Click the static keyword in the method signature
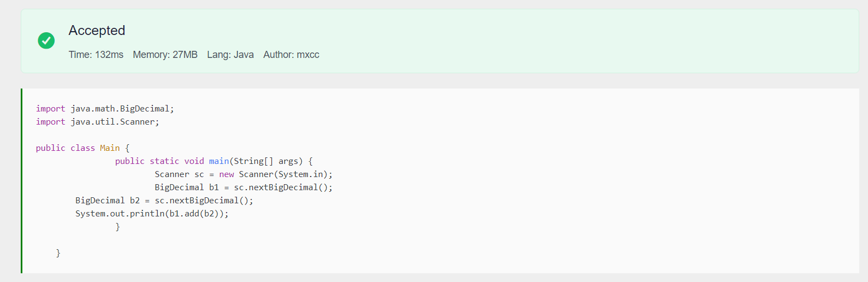The height and width of the screenshot is (282, 868). 164,161
